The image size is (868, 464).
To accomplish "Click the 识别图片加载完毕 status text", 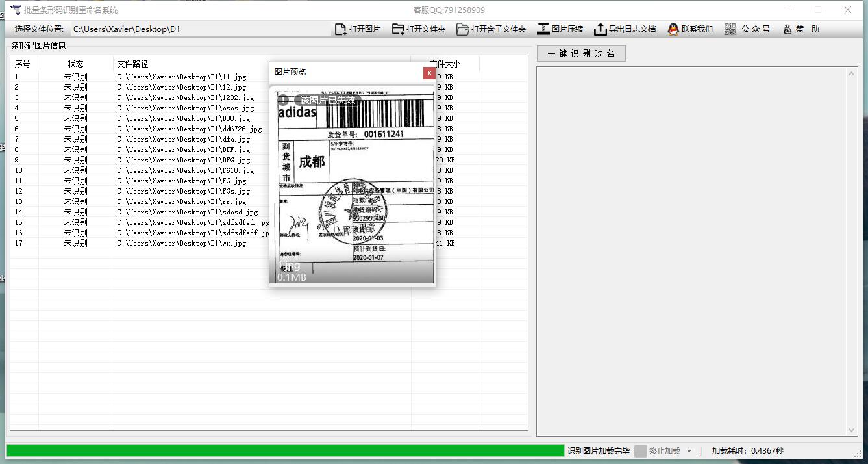I will (599, 450).
